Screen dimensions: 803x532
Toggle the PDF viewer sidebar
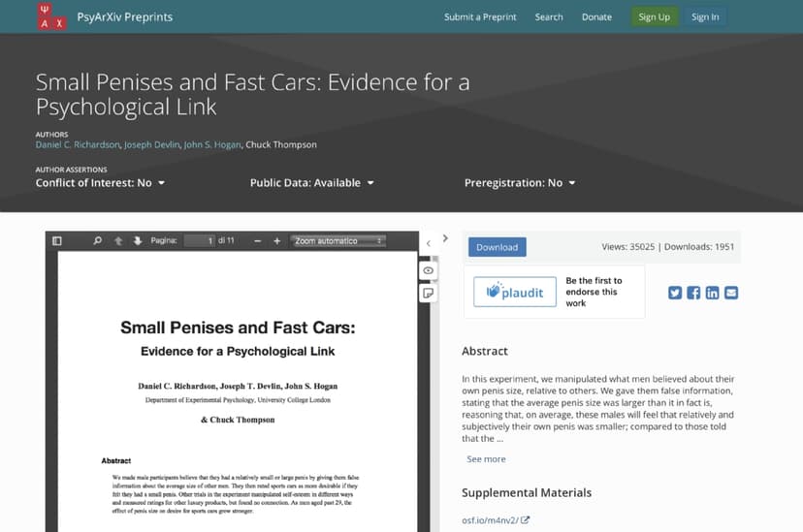click(56, 240)
